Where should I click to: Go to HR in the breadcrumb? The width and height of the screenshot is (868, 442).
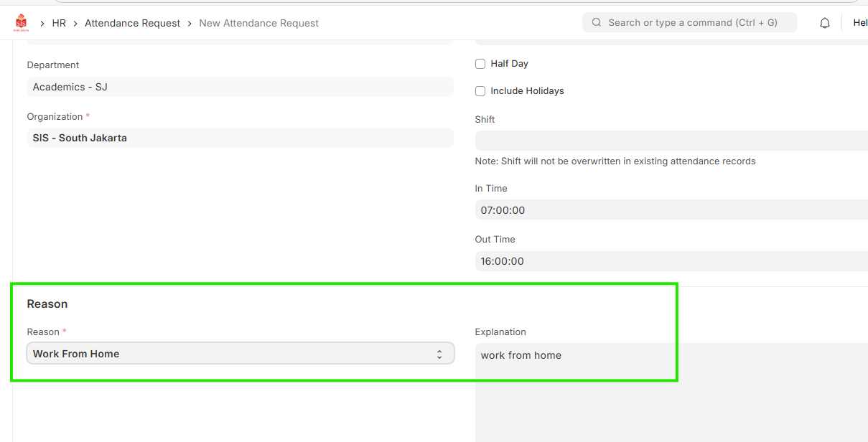click(59, 23)
